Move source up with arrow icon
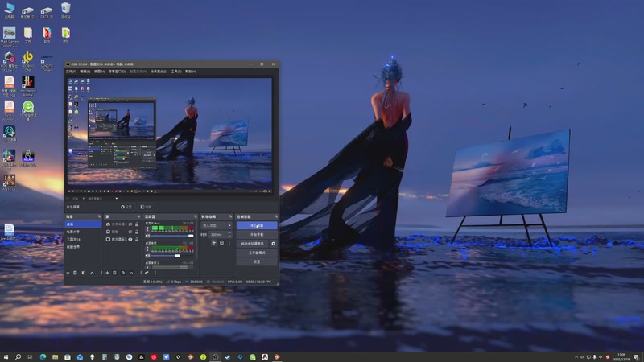The image size is (644, 362). point(131,273)
